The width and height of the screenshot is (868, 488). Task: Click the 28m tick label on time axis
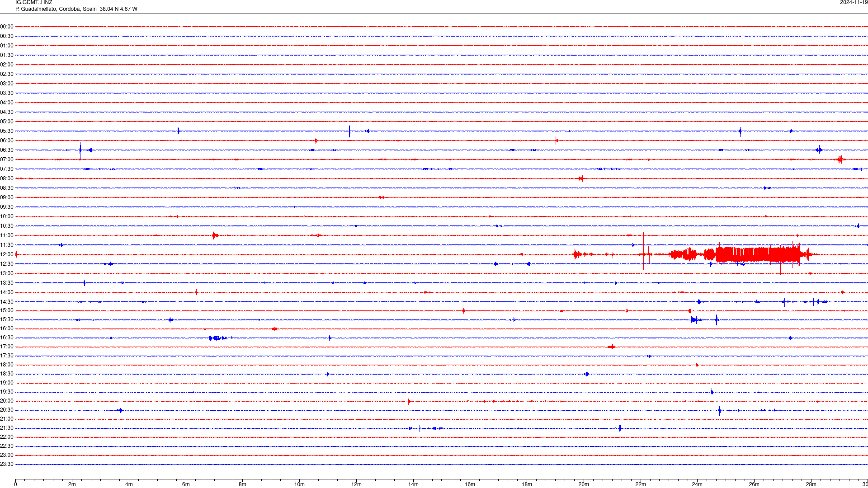pos(811,484)
